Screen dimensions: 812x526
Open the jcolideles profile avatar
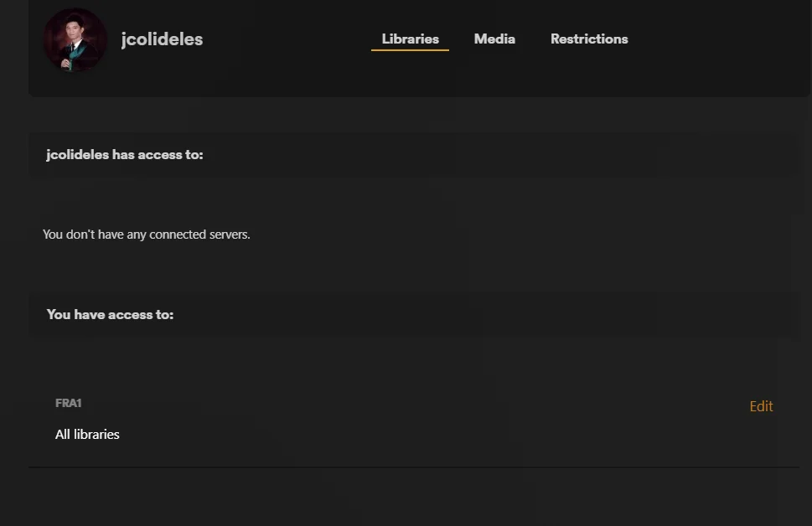point(75,39)
